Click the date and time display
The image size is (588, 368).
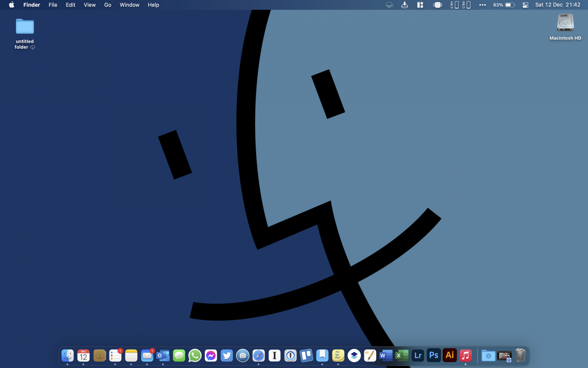[x=557, y=5]
